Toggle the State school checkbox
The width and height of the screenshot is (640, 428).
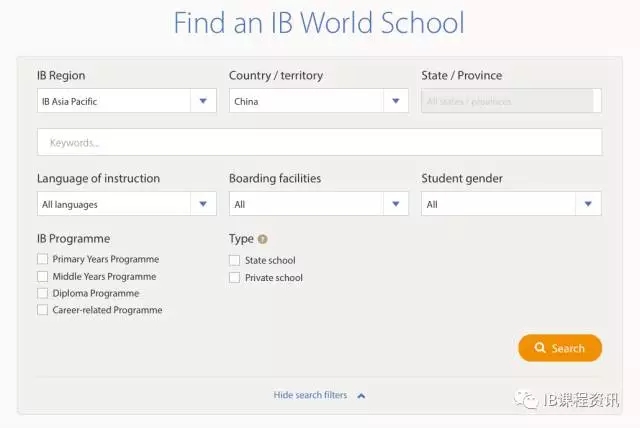point(235,261)
